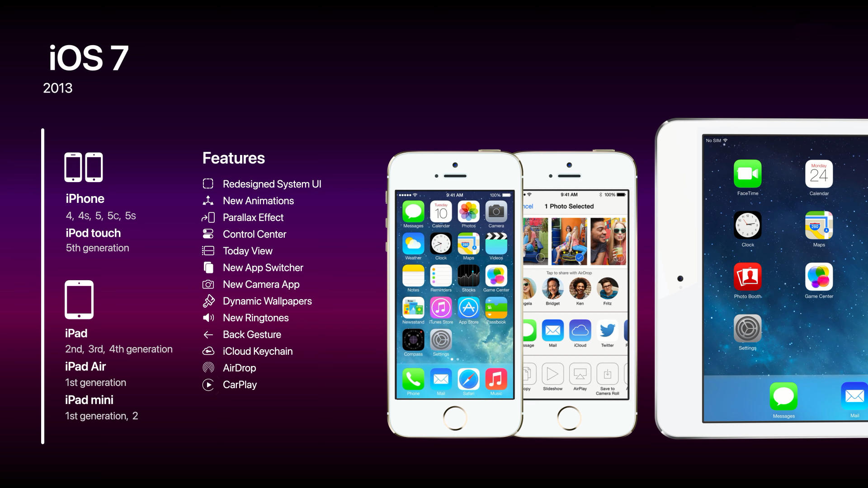
Task: Toggle the AirDrop feature list item
Action: (x=240, y=368)
